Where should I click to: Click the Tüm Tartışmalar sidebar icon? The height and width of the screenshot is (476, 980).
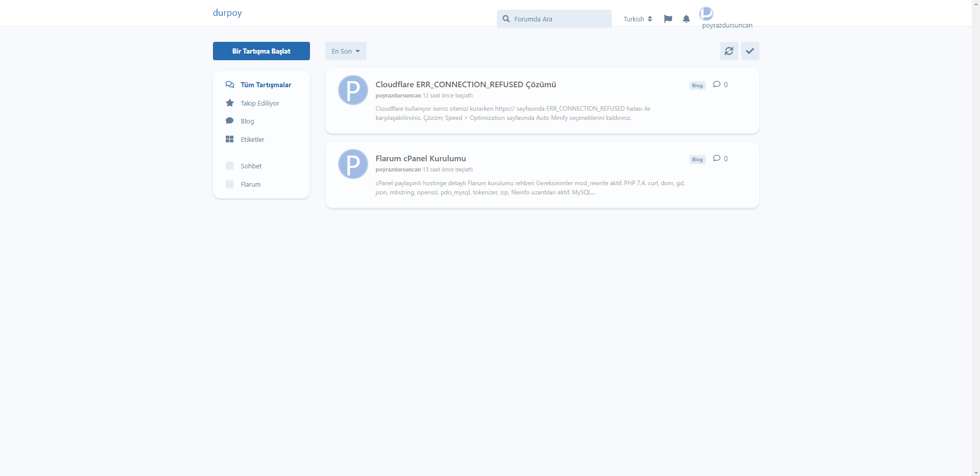pos(230,85)
